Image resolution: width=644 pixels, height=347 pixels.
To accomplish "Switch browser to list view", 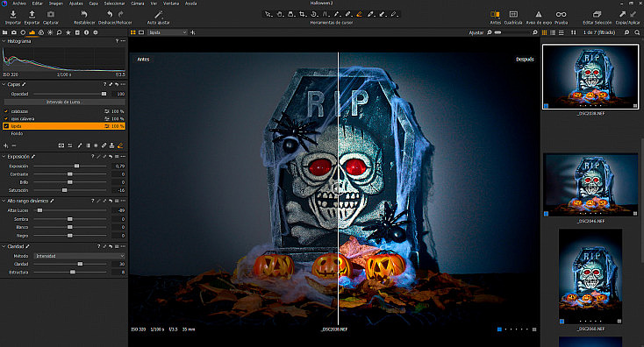I will point(553,32).
